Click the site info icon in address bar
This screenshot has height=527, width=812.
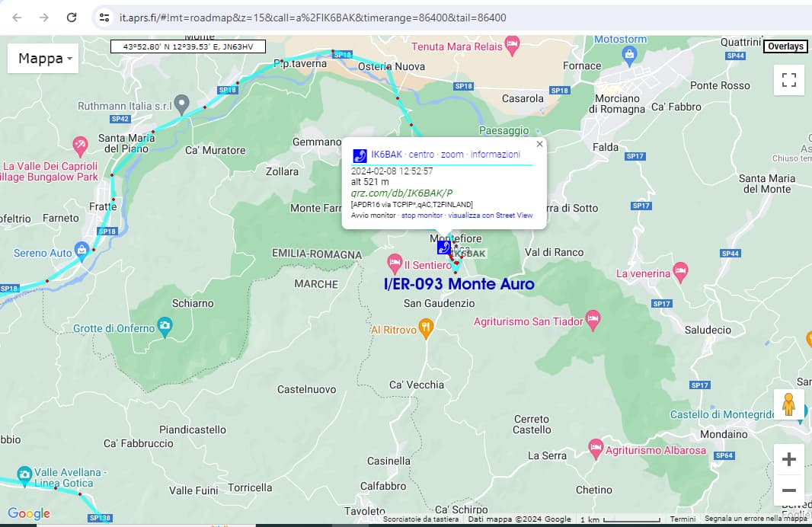coord(104,18)
